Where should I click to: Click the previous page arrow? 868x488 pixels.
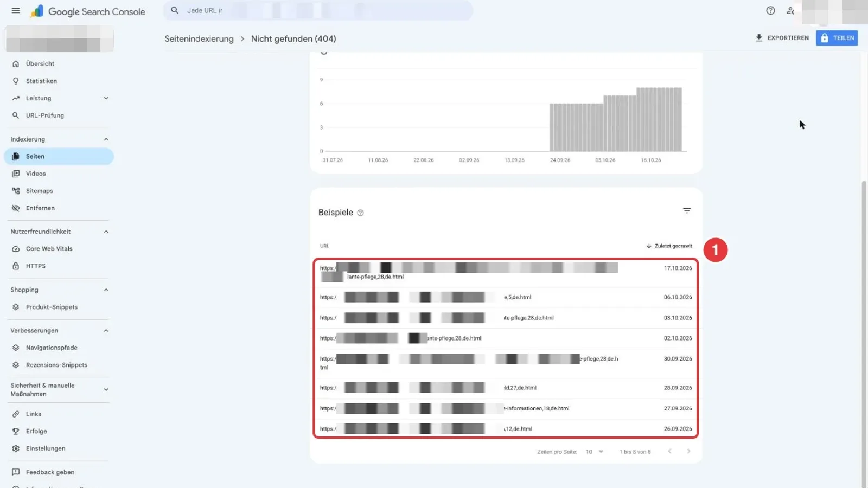point(669,451)
